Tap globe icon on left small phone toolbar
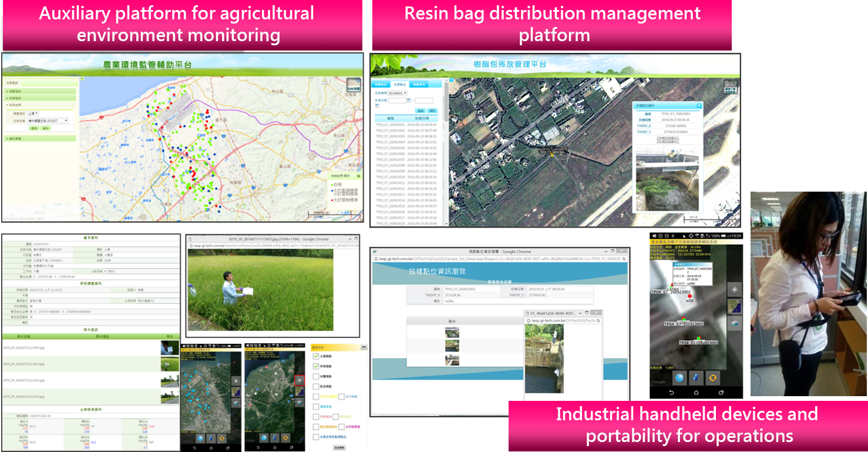 (x=200, y=438)
